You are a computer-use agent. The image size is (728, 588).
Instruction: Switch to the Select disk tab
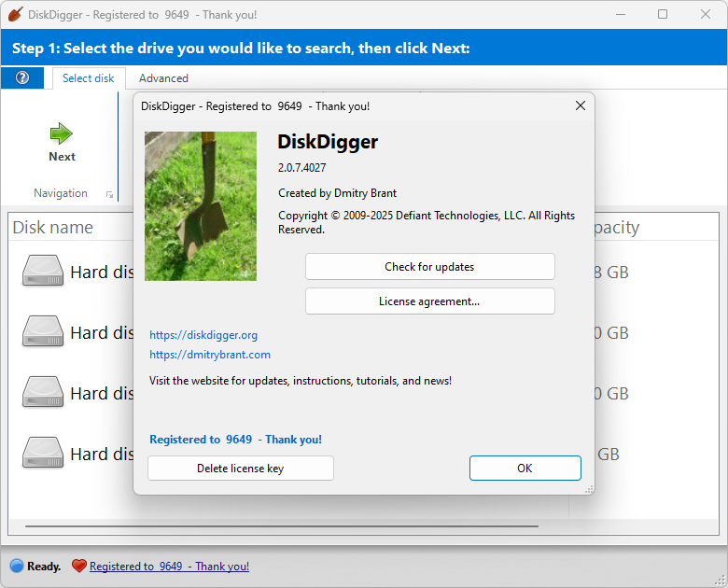[x=89, y=78]
